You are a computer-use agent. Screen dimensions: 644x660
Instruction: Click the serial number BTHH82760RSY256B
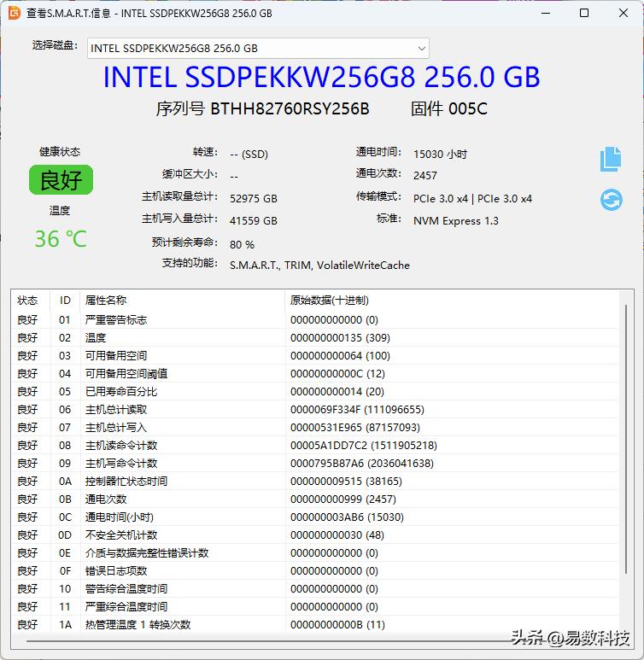pos(290,108)
